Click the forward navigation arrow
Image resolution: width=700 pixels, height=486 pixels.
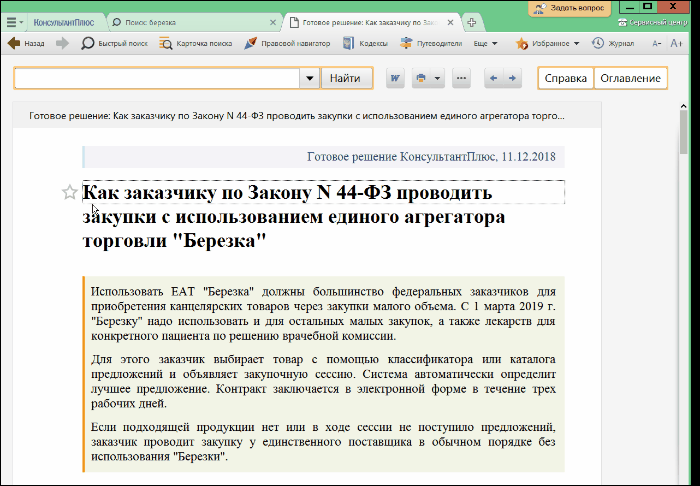[x=62, y=43]
